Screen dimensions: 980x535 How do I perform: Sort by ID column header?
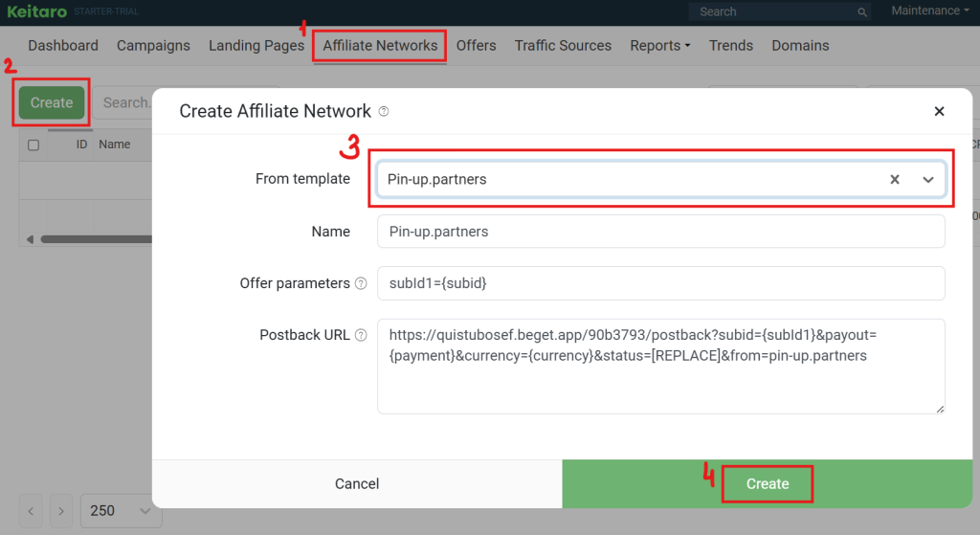[x=81, y=145]
